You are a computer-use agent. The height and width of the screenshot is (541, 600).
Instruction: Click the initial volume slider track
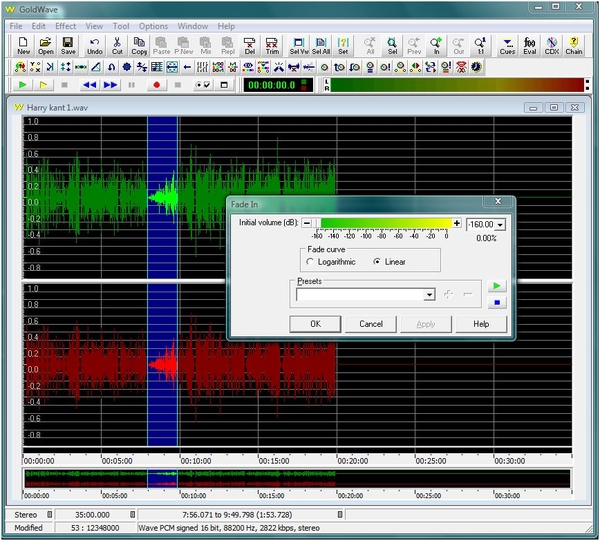point(382,223)
